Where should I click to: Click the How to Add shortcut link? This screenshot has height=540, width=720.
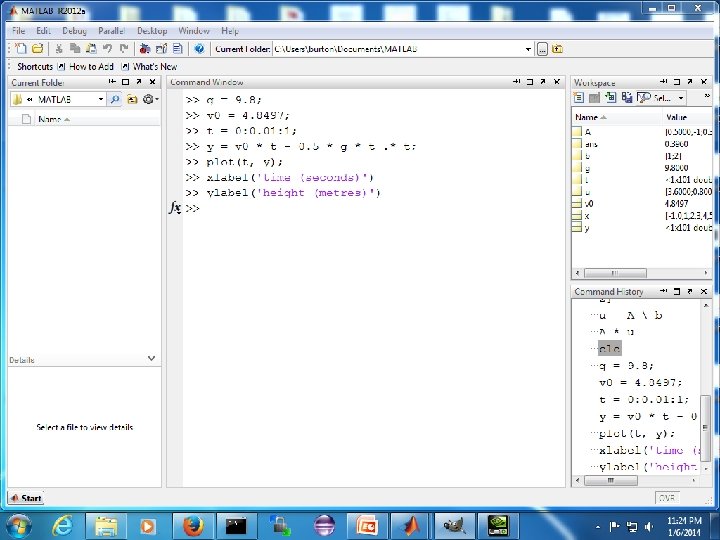(91, 66)
